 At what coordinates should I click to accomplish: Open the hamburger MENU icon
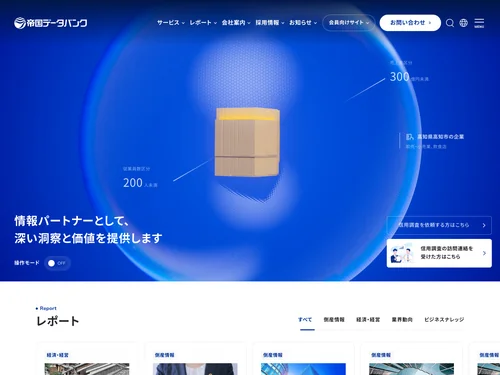tap(479, 23)
